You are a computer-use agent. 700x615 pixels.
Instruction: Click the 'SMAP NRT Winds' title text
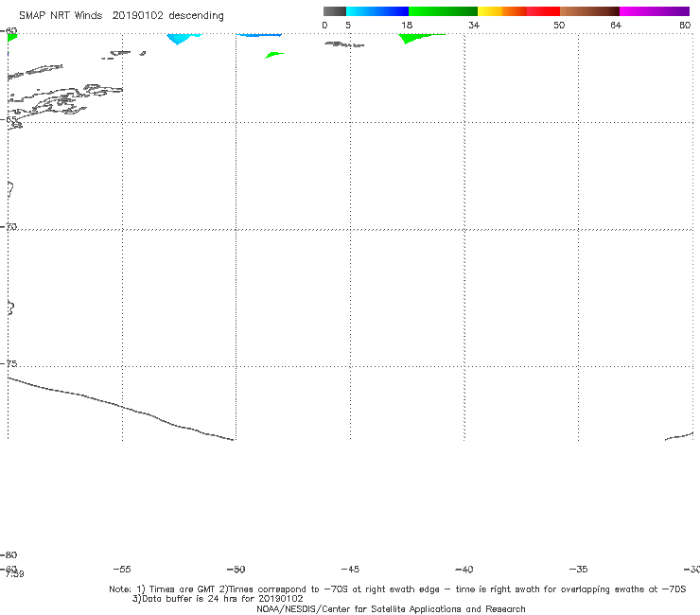tap(61, 15)
